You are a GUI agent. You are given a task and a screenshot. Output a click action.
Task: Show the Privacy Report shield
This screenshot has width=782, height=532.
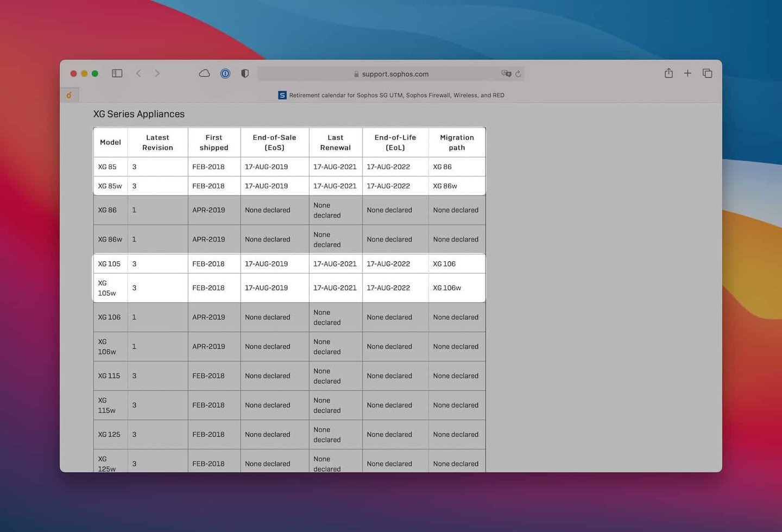coord(245,73)
